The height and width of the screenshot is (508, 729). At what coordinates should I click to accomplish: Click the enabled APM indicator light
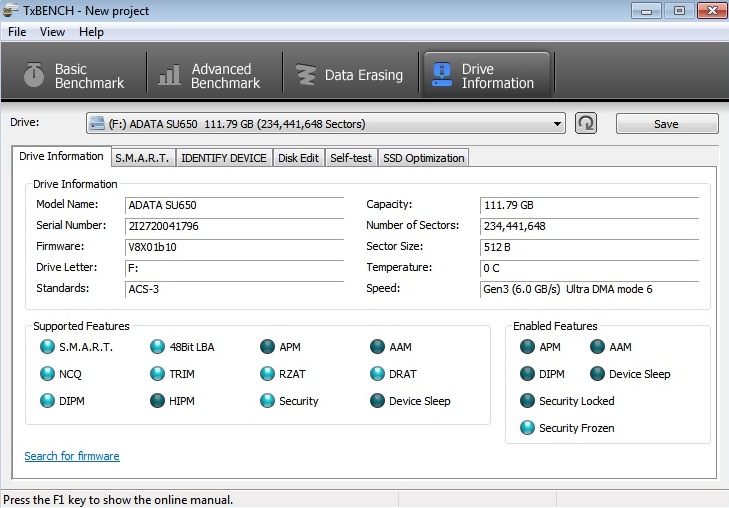tap(527, 347)
